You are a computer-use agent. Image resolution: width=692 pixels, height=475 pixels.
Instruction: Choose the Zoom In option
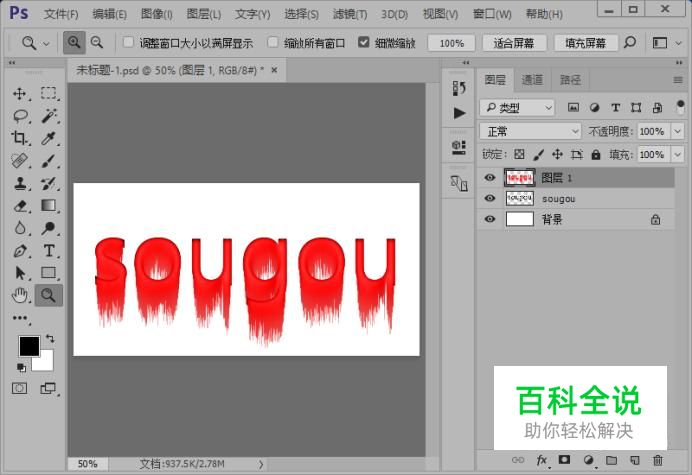tap(74, 43)
